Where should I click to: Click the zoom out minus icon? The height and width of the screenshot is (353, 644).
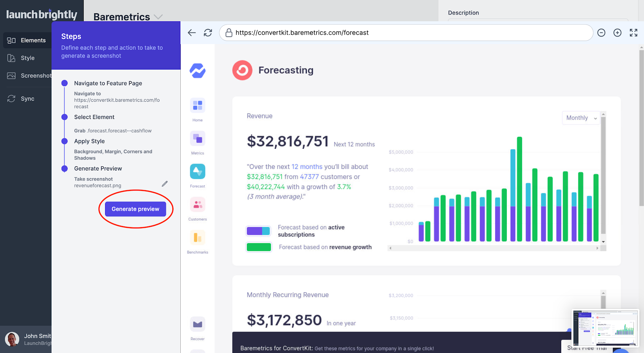click(x=601, y=33)
